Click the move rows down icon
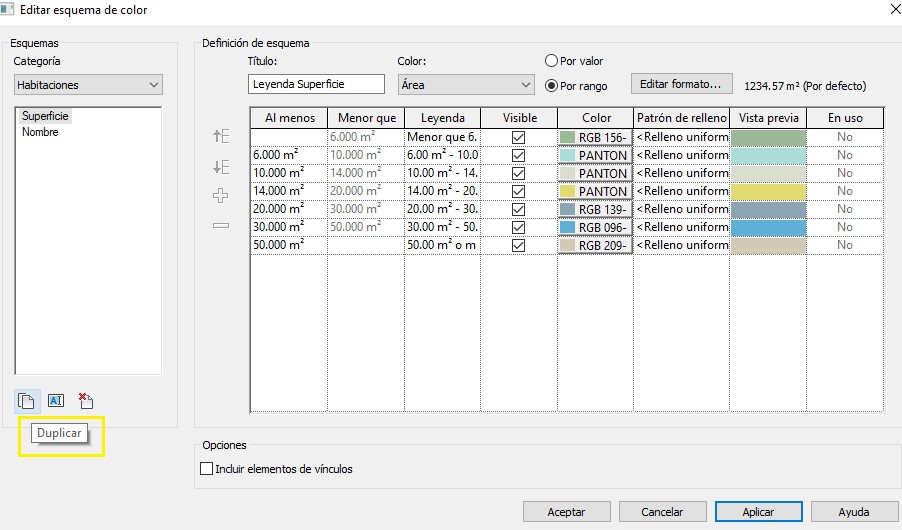The width and height of the screenshot is (902, 530). (x=221, y=166)
